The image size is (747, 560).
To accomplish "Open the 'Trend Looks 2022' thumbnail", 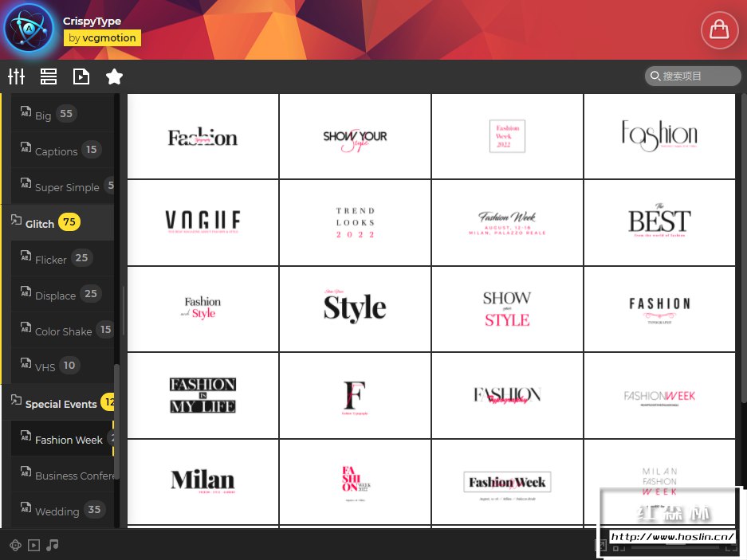I will [355, 222].
